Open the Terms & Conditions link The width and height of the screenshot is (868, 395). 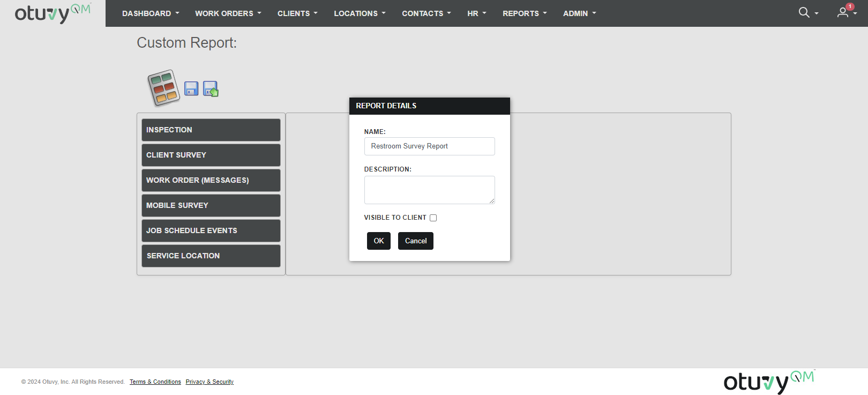point(155,382)
